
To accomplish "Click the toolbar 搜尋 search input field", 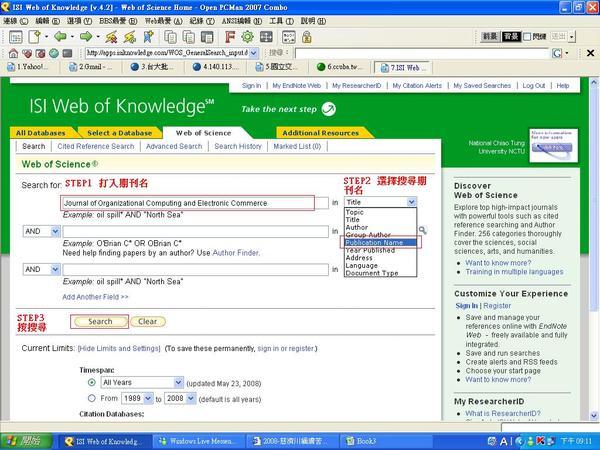I will tap(422, 53).
